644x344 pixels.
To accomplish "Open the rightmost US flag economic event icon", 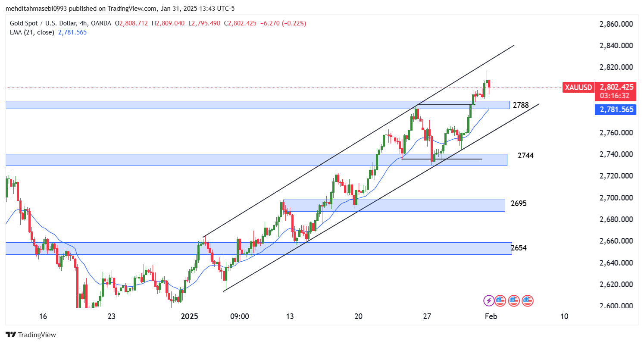I will (528, 300).
